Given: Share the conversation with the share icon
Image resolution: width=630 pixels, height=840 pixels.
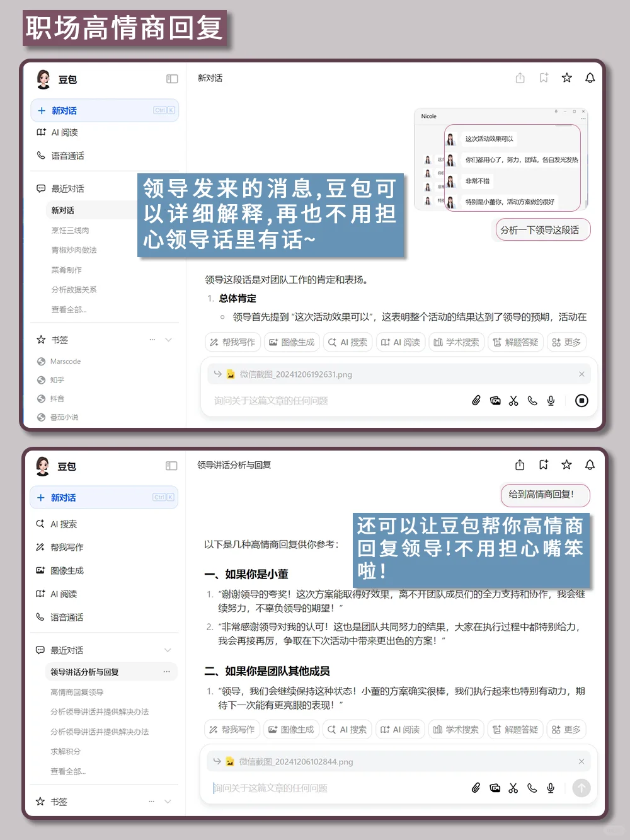Looking at the screenshot, I should pyautogui.click(x=520, y=78).
